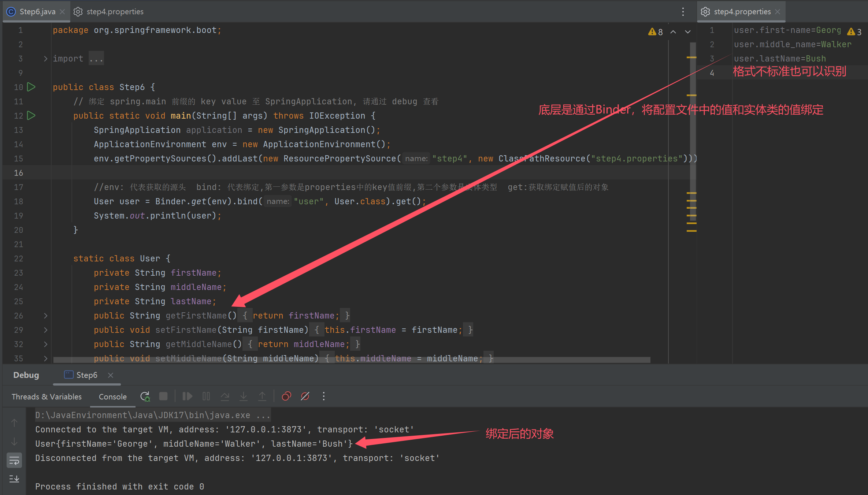Close the Step6 debug session tab
The height and width of the screenshot is (495, 868).
(x=111, y=375)
